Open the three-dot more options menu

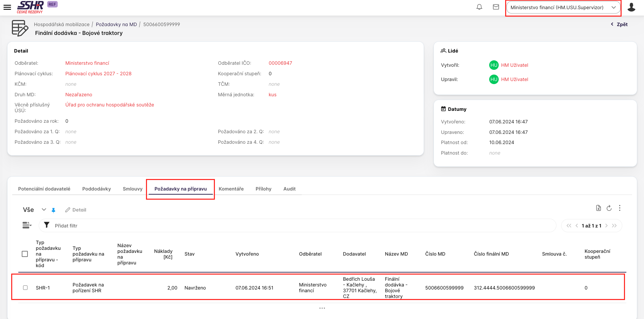point(620,208)
